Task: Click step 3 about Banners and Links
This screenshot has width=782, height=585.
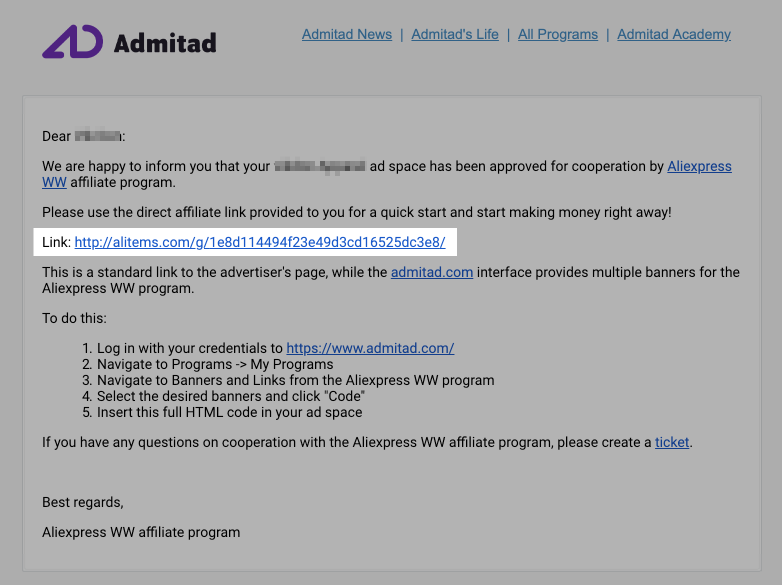Action: coord(295,380)
